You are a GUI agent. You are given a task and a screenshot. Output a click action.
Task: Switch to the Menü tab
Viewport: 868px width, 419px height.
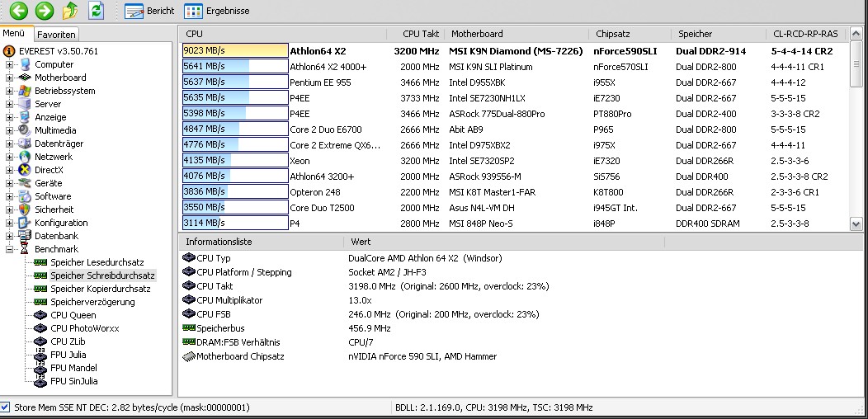pos(14,33)
